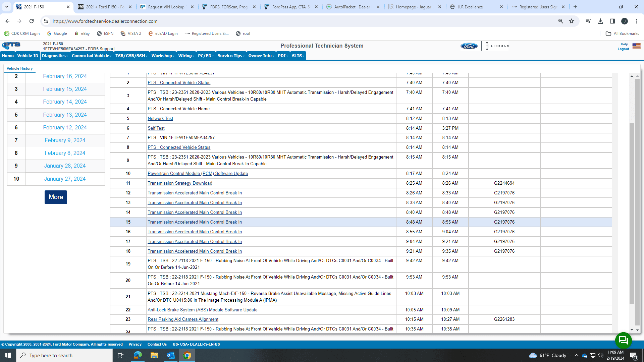Click the US flag language icon
Image resolution: width=644 pixels, height=362 pixels.
tap(636, 46)
